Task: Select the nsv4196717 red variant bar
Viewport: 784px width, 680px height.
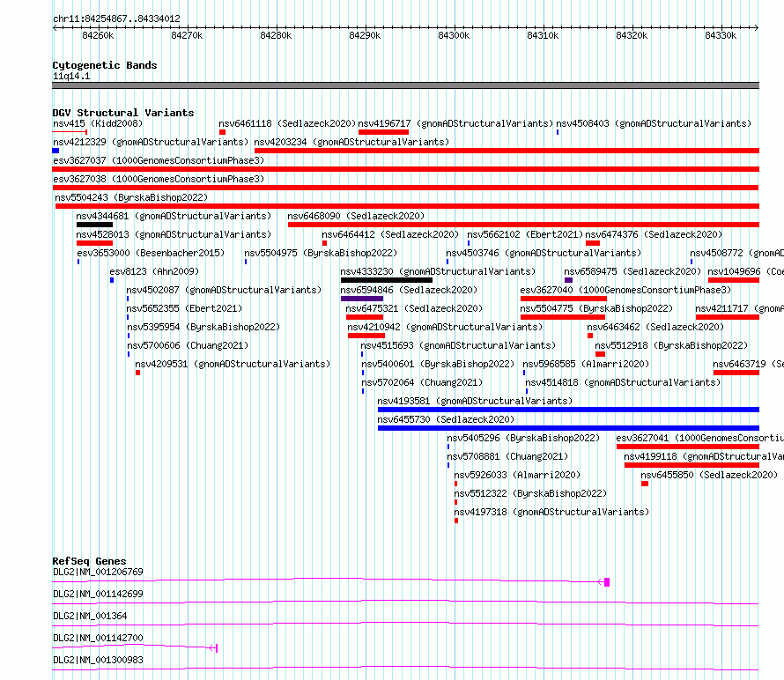Action: [383, 132]
